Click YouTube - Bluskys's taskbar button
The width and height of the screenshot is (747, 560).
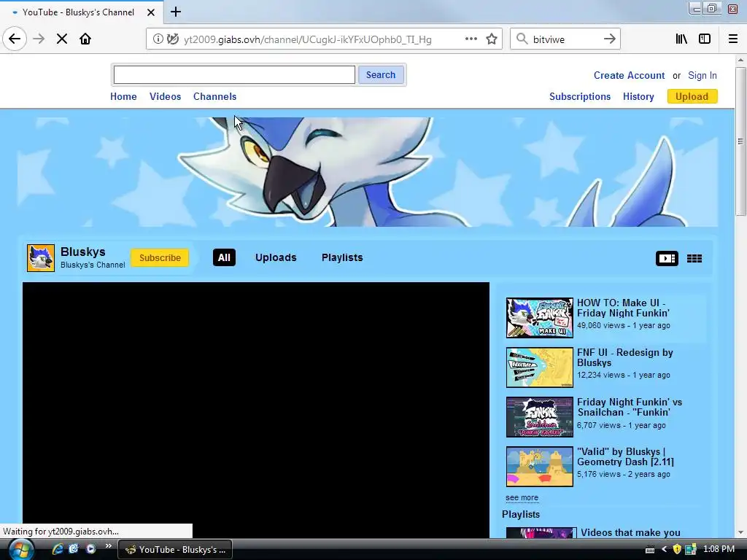[x=175, y=550]
